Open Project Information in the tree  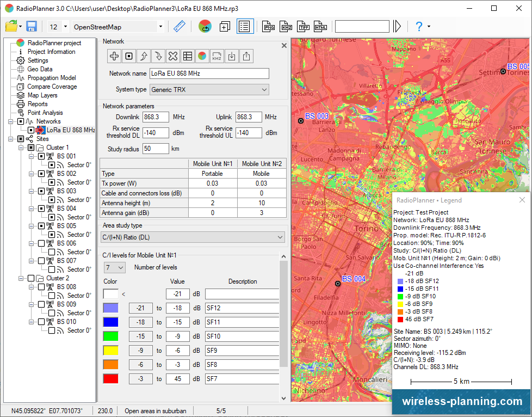(51, 52)
